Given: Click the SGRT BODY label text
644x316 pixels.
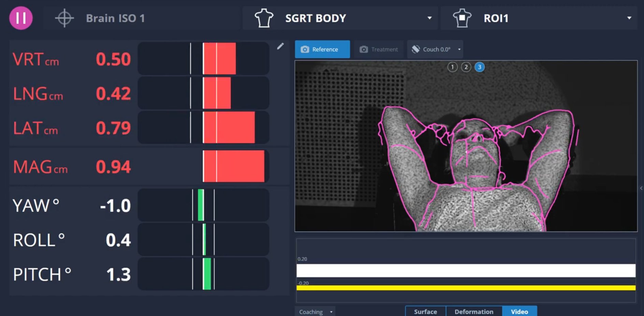Looking at the screenshot, I should coord(316,18).
